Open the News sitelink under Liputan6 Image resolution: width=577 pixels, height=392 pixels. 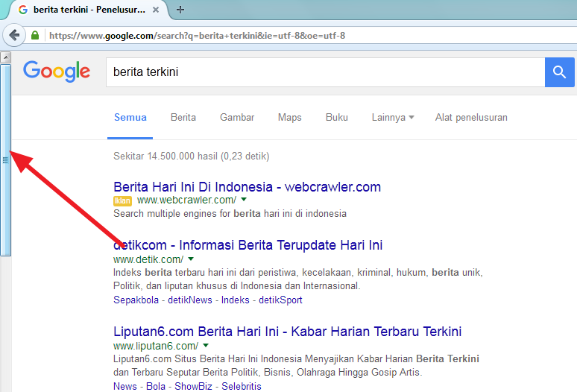pyautogui.click(x=125, y=387)
